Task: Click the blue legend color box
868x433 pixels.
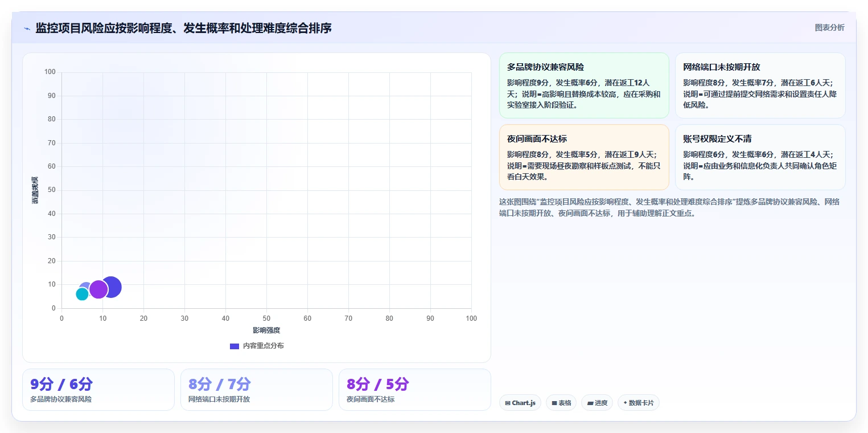Action: [x=235, y=346]
